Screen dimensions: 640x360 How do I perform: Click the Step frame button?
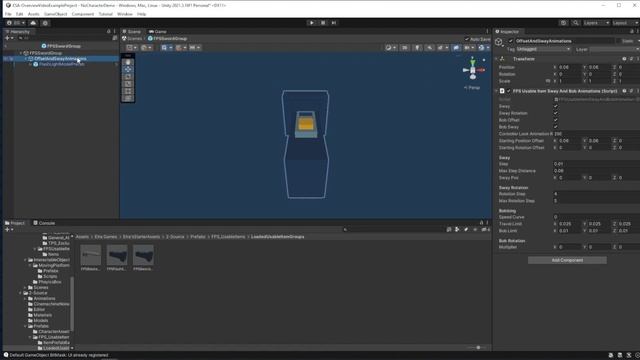pyautogui.click(x=334, y=23)
